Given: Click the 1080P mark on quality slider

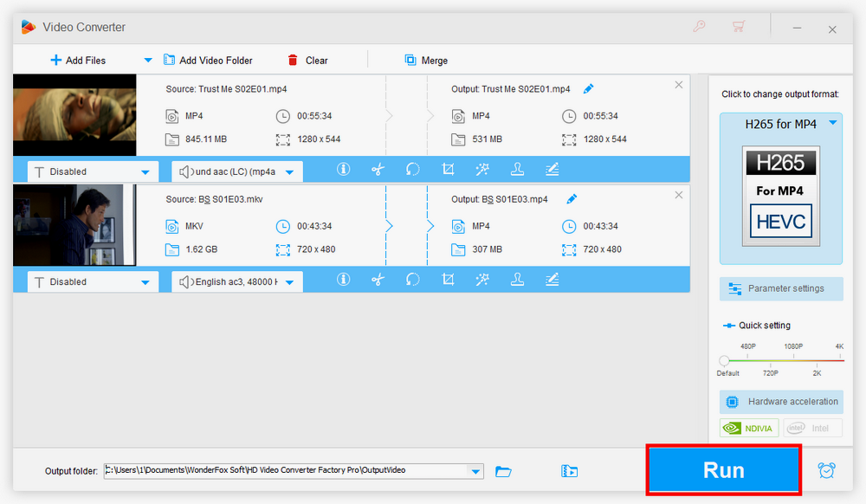Looking at the screenshot, I should click(793, 346).
